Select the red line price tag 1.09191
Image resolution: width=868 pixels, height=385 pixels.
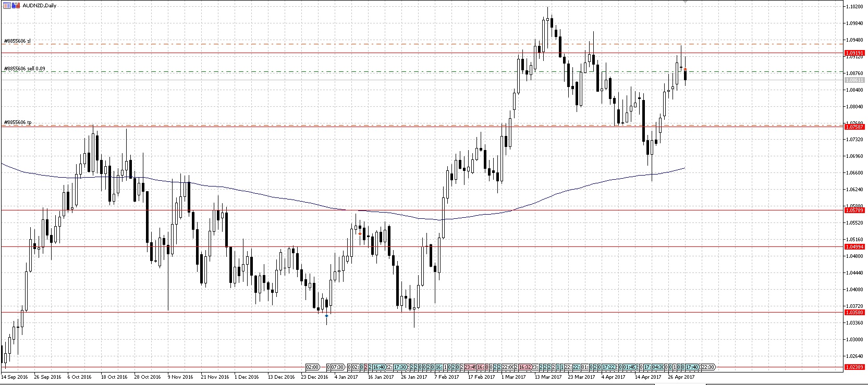(854, 53)
